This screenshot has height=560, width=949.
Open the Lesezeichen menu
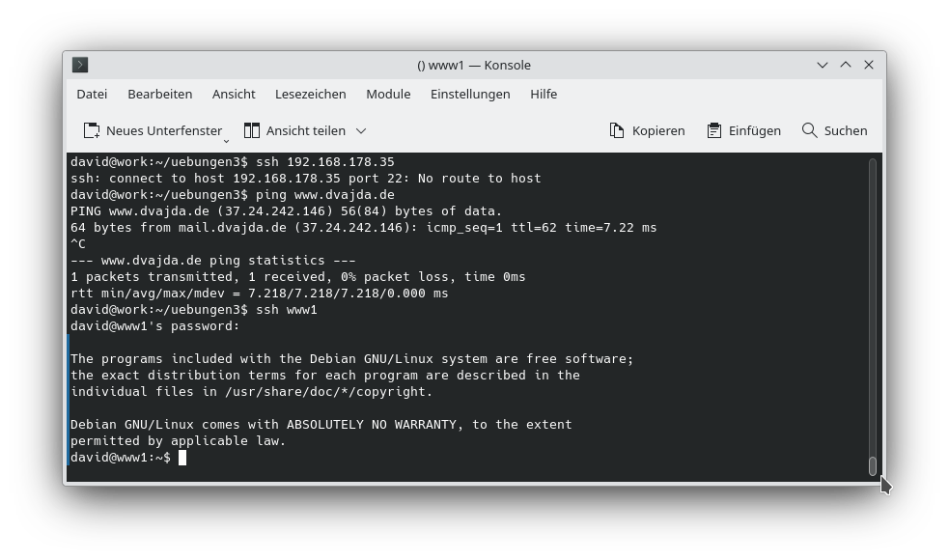[x=310, y=94]
